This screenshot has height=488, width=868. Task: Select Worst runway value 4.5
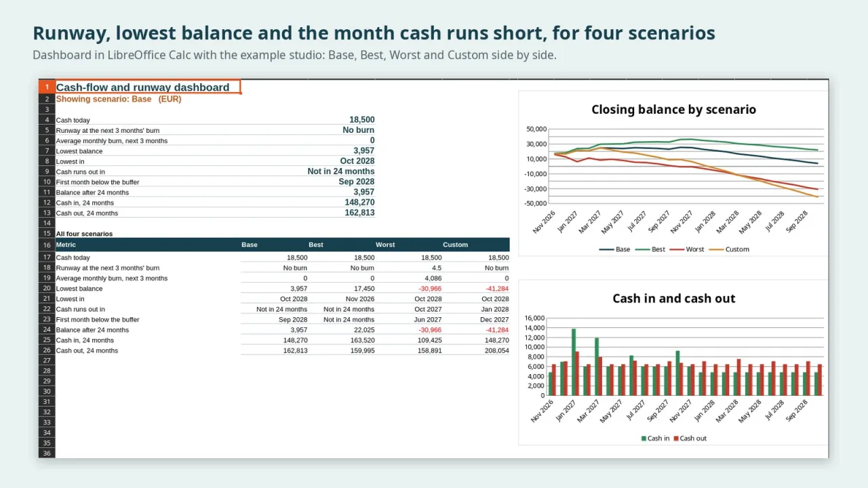(437, 268)
